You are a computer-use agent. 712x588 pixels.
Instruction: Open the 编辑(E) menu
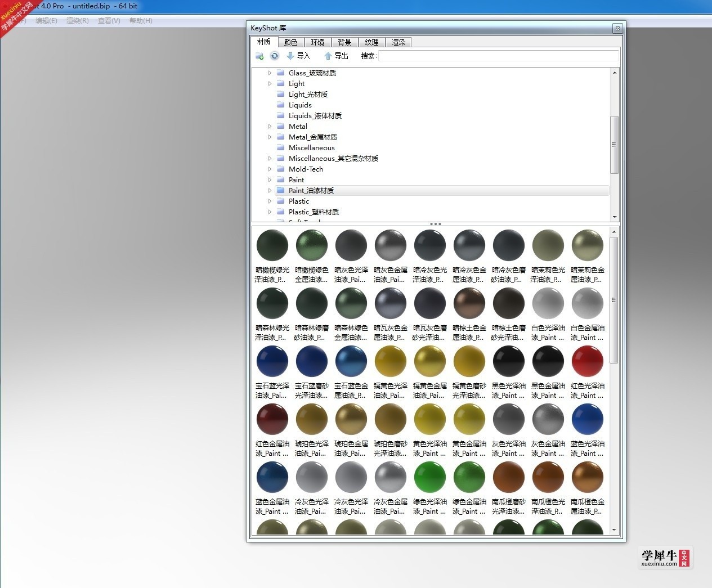(46, 21)
